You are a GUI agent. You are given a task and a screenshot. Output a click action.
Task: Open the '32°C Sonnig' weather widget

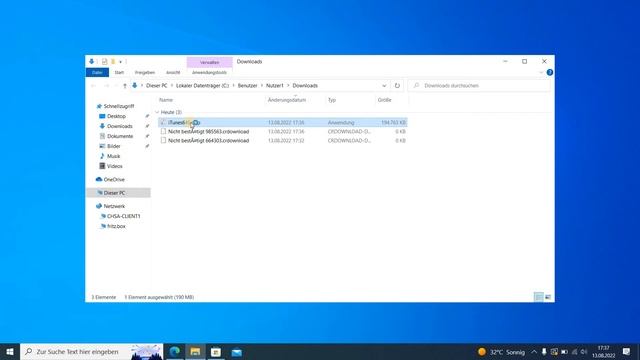tap(501, 352)
